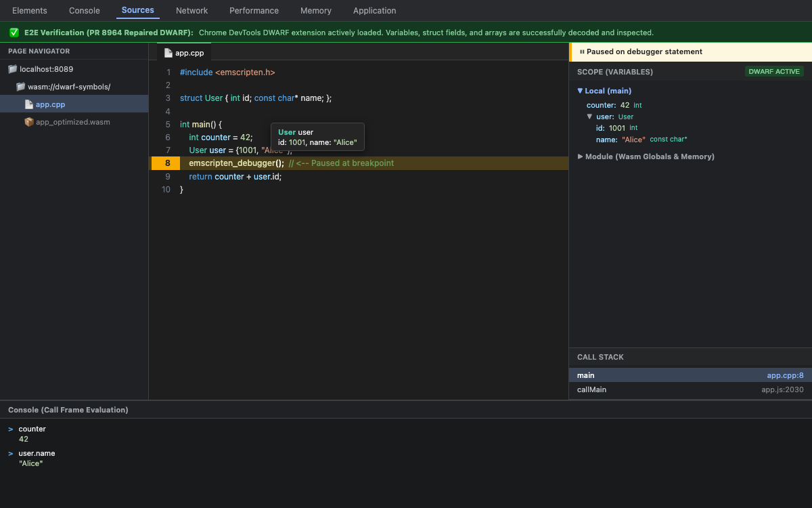Switch to the Memory tab
This screenshot has height=508, width=812.
[x=316, y=10]
